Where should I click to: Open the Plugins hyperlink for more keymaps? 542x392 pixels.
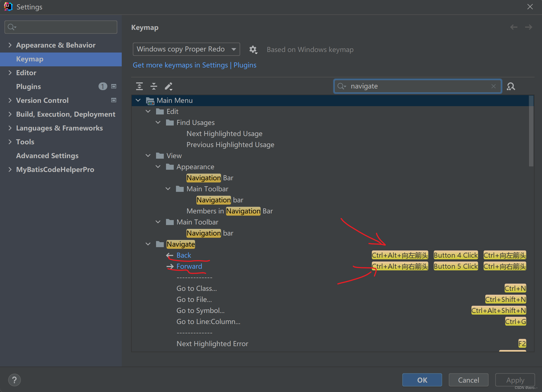click(x=245, y=65)
